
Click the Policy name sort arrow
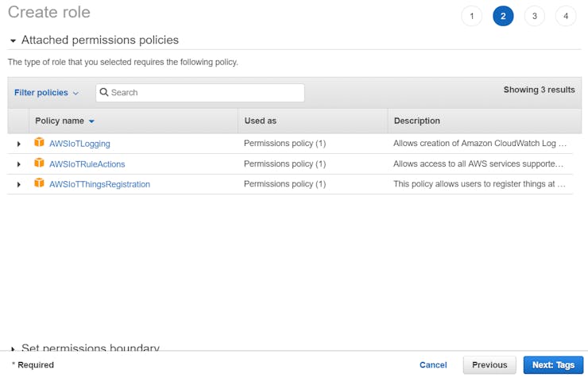[91, 121]
